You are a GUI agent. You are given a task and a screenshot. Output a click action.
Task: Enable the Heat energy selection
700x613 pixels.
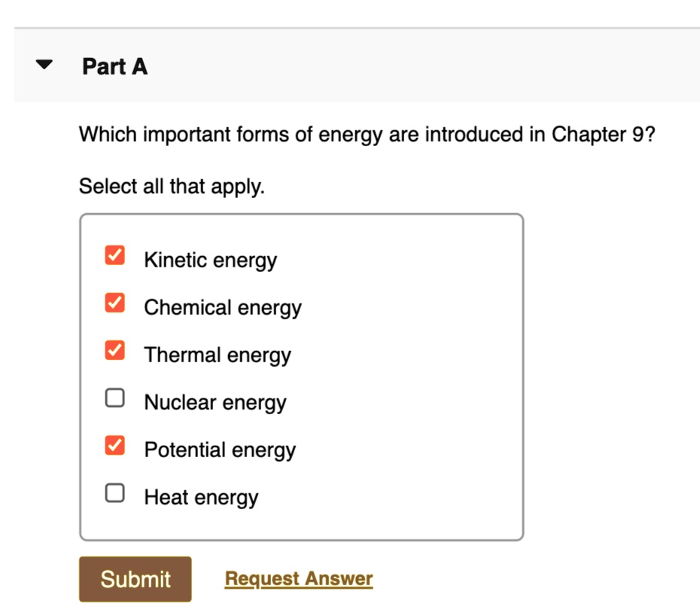point(114,494)
